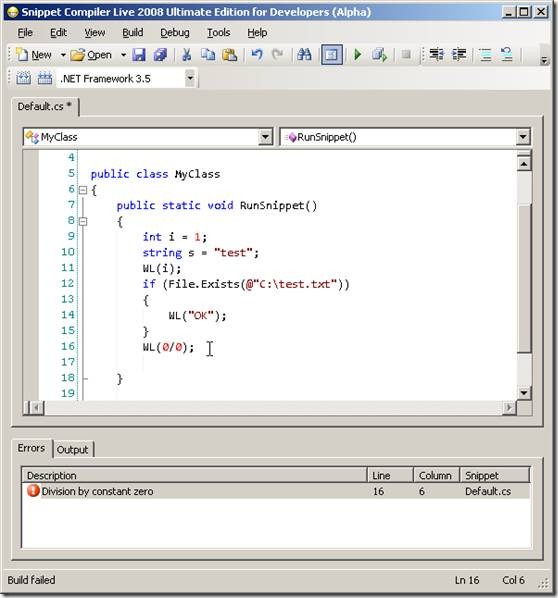Toggle the highlighted panel view button
The image size is (558, 598).
point(331,55)
